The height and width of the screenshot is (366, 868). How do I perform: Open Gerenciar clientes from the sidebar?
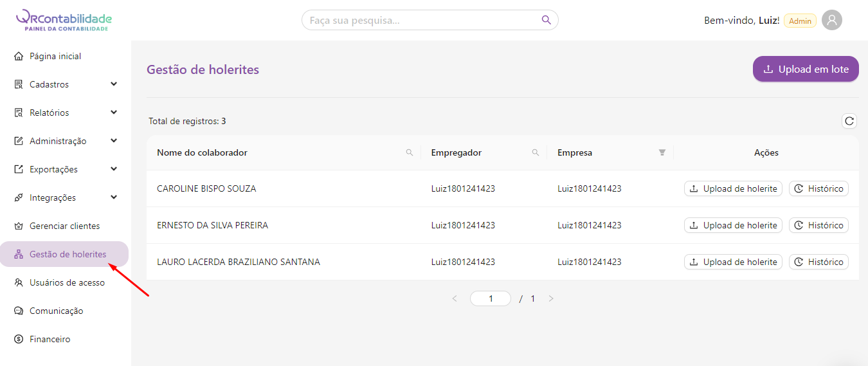pos(64,226)
